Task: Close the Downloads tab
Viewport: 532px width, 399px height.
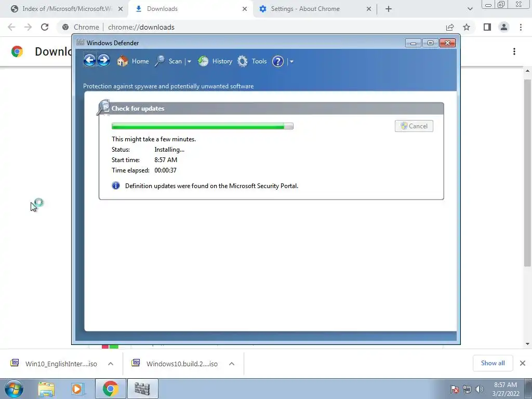Action: click(x=245, y=9)
